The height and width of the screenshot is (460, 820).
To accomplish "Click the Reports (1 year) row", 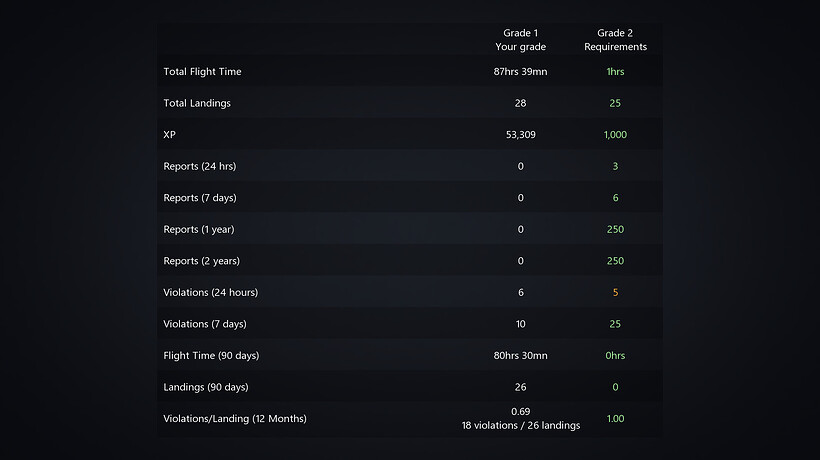I will 410,229.
